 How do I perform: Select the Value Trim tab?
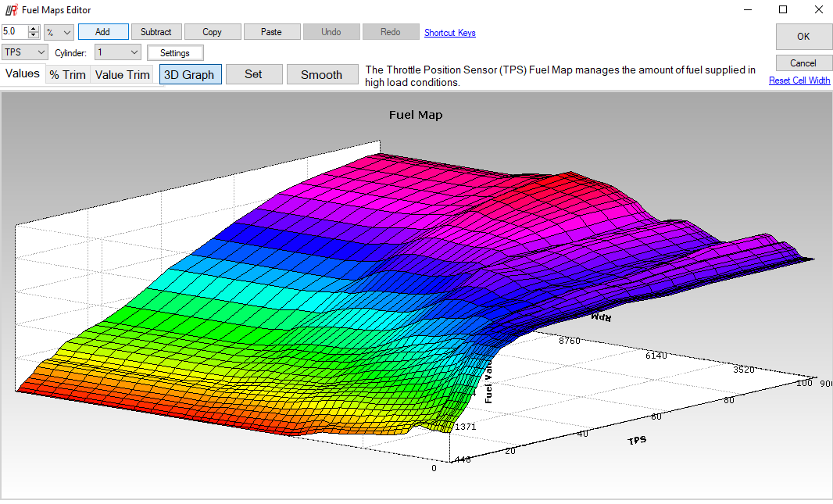122,75
